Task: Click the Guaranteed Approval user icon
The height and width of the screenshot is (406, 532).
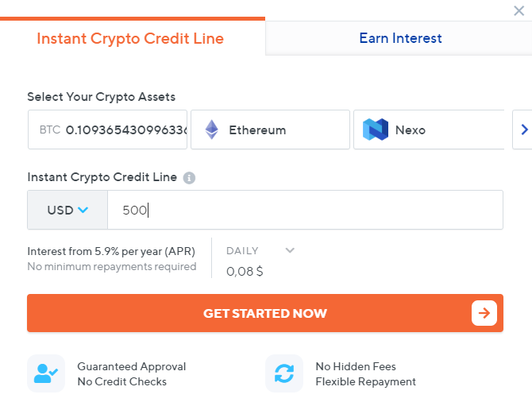Action: (46, 373)
